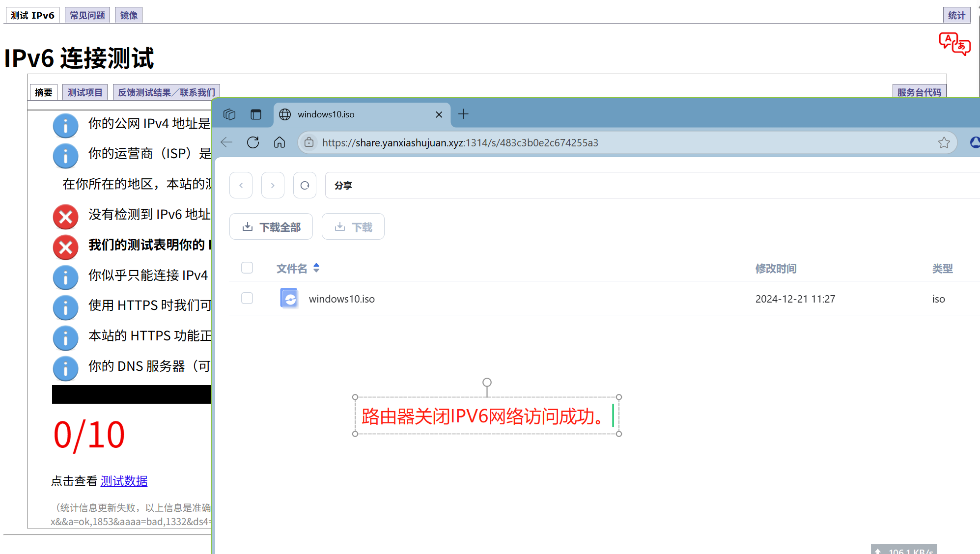The image size is (980, 554).
Task: Click the 2024-12-21 11:27 modified time
Action: tap(795, 299)
